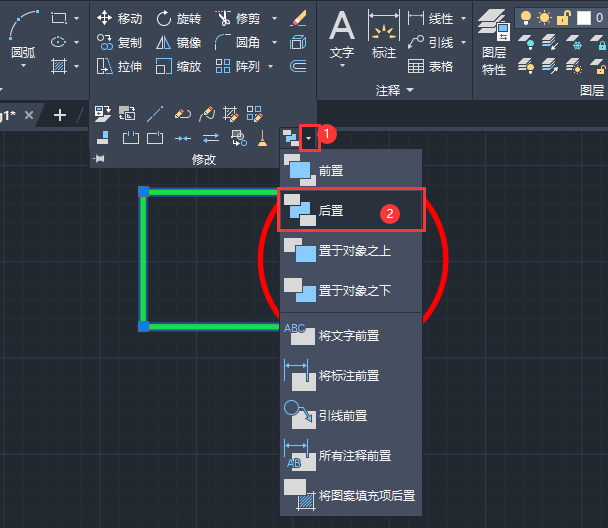Select the Mirror (镜像) tool
Image resolution: width=608 pixels, height=528 pixels.
pos(178,42)
